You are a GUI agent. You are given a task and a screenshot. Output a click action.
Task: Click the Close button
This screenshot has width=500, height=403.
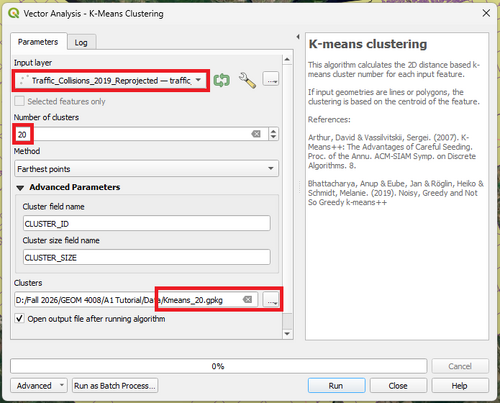tap(398, 385)
